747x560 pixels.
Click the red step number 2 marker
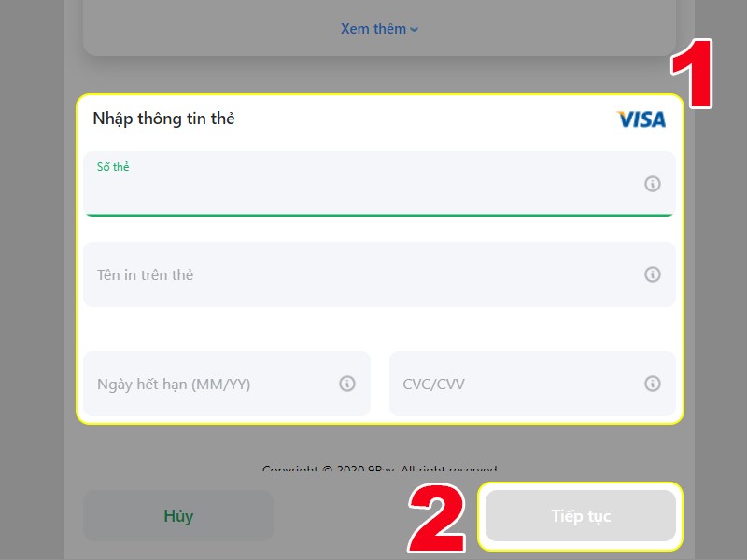coord(436,519)
